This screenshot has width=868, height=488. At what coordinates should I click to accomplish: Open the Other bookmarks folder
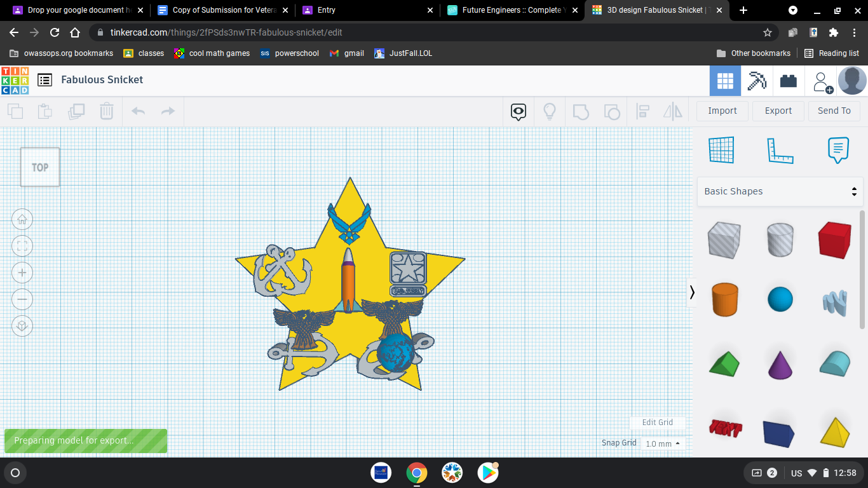(754, 53)
